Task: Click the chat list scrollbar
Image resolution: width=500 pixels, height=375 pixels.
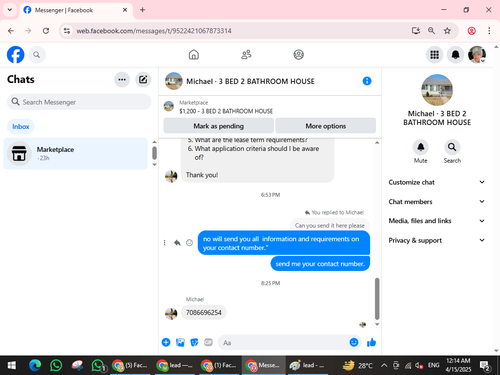Action: 154,153
